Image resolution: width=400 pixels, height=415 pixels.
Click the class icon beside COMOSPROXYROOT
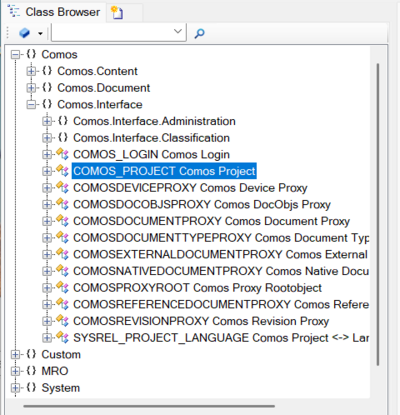(62, 287)
